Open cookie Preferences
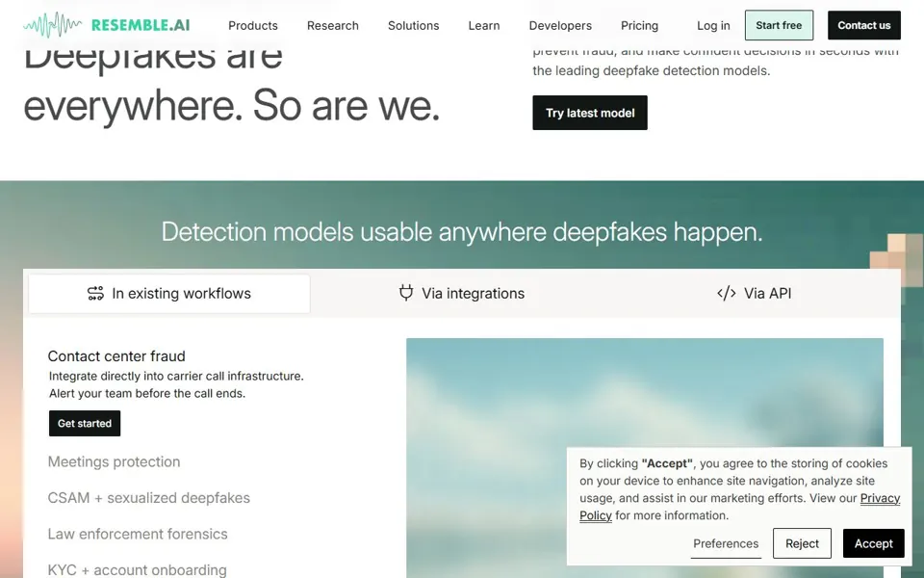The width and height of the screenshot is (924, 578). point(726,543)
